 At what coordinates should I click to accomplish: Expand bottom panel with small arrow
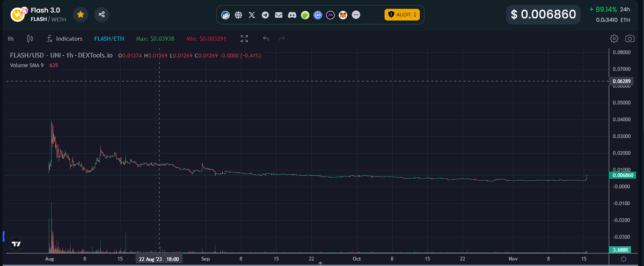point(320,263)
